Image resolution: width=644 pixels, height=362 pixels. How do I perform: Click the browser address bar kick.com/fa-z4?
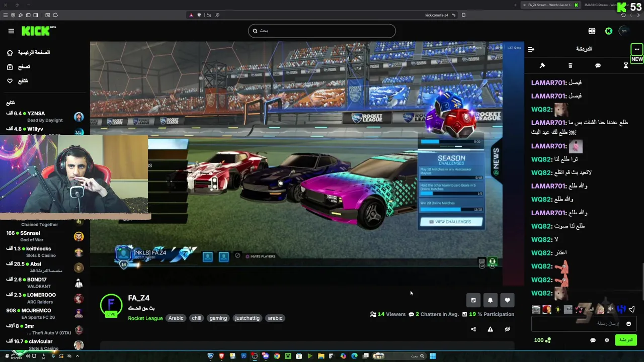click(x=437, y=15)
